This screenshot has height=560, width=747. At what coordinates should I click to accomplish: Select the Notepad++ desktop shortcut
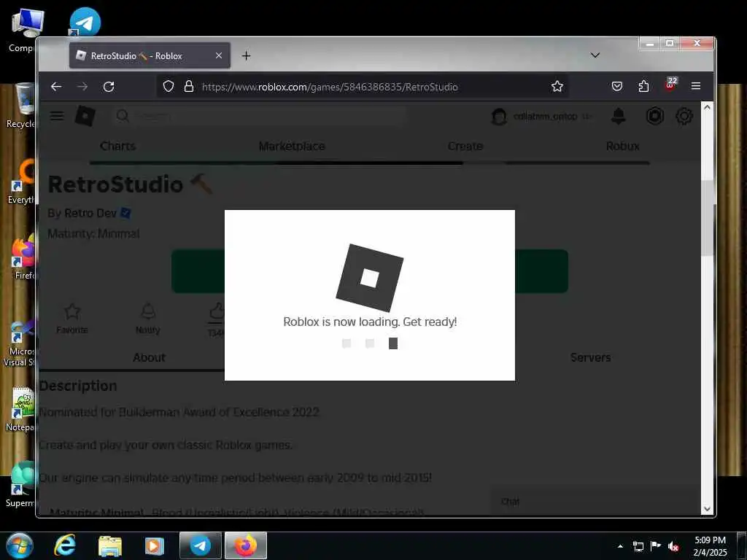21,410
